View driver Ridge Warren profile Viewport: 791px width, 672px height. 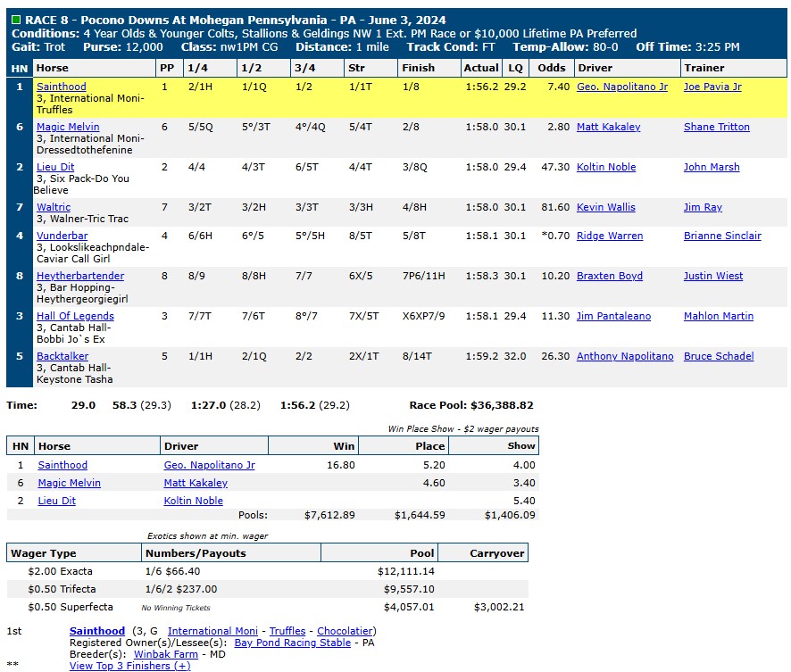click(x=610, y=236)
